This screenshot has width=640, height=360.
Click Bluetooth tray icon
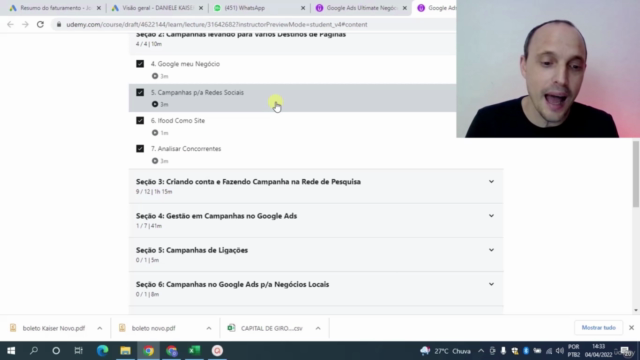[526, 351]
